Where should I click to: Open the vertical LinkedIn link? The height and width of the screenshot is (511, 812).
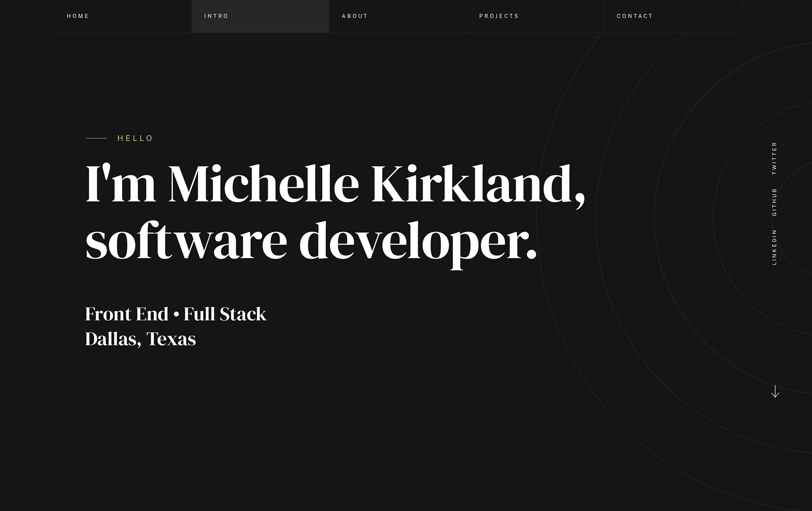pyautogui.click(x=775, y=247)
